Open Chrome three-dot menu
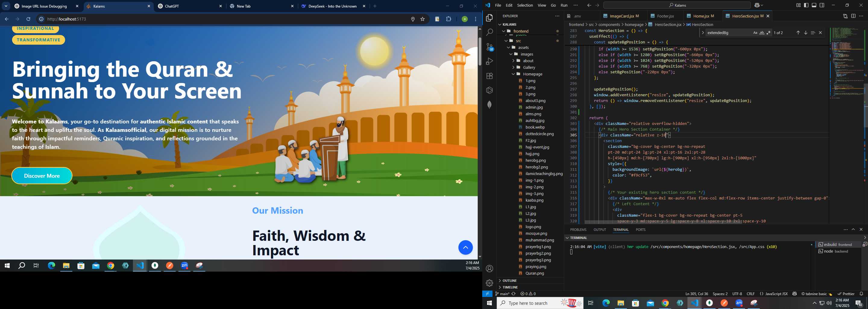 476,19
